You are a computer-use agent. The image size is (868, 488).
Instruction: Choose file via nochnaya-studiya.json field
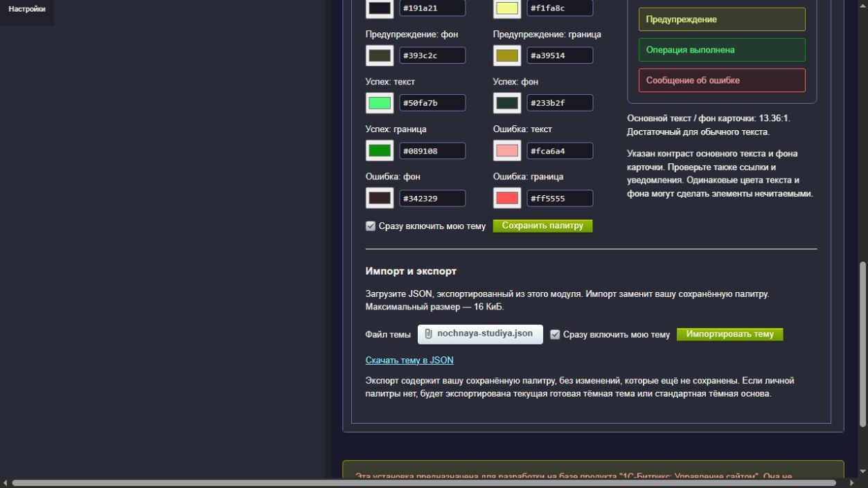480,334
